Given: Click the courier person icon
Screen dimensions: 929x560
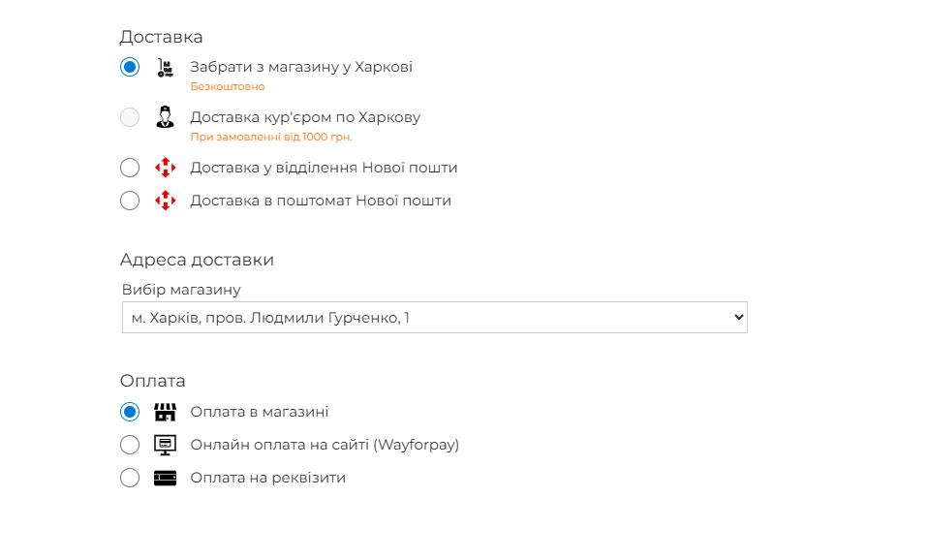Looking at the screenshot, I should point(166,118).
